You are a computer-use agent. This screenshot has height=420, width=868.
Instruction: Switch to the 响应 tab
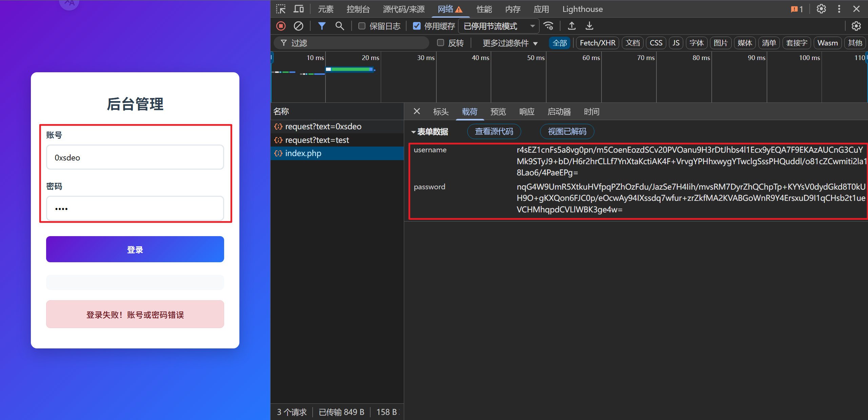coord(527,112)
